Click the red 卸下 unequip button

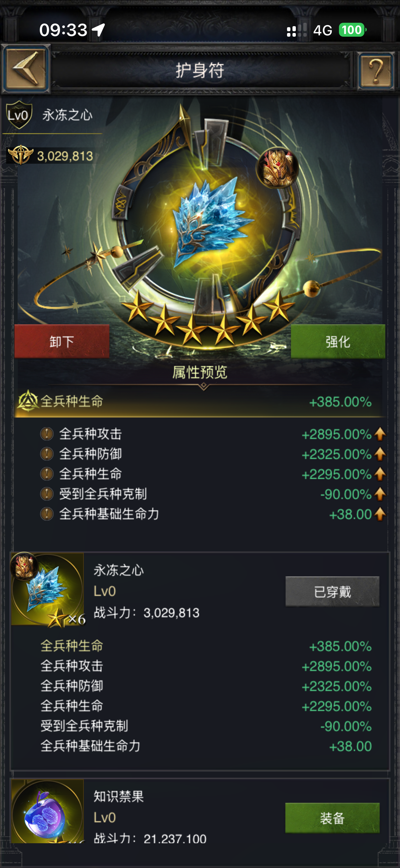(62, 341)
